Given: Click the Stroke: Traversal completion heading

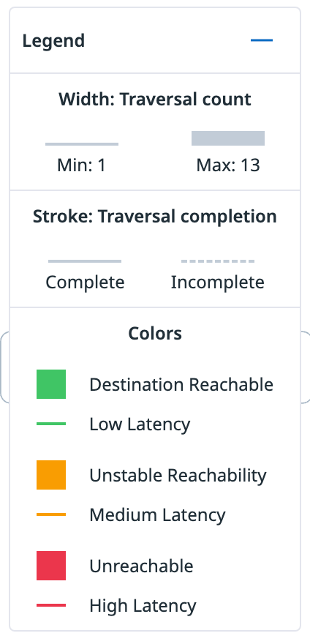Looking at the screenshot, I should [155, 217].
